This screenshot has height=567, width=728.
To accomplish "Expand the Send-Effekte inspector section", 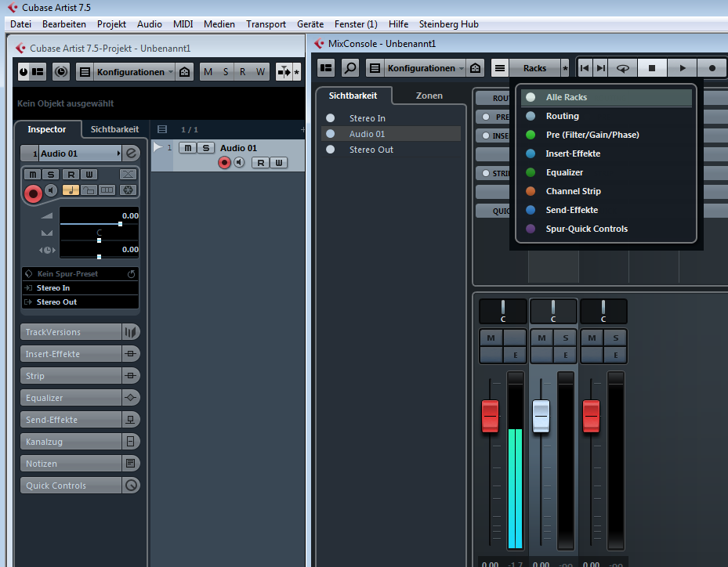I will coord(80,420).
